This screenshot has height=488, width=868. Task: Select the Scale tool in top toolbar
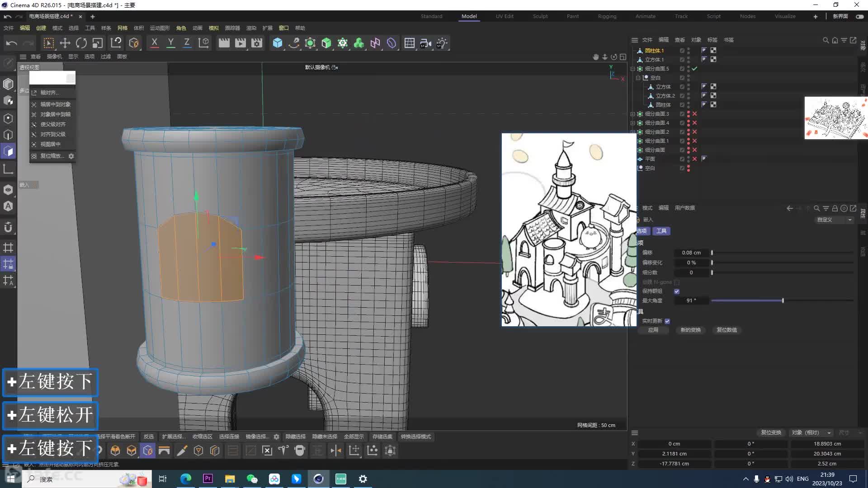98,43
